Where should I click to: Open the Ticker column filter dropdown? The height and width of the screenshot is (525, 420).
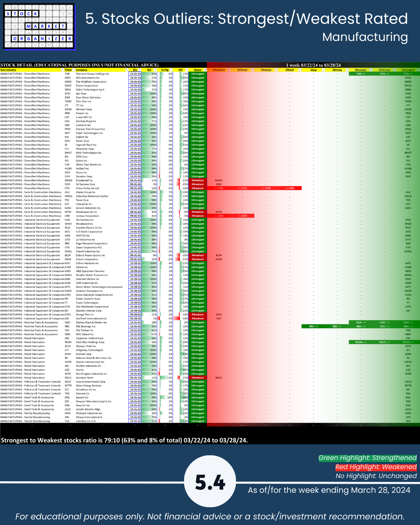coord(74,70)
